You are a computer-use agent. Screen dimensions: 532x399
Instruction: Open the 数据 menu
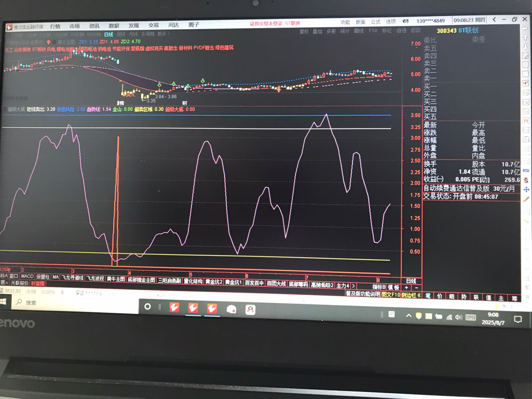(114, 25)
